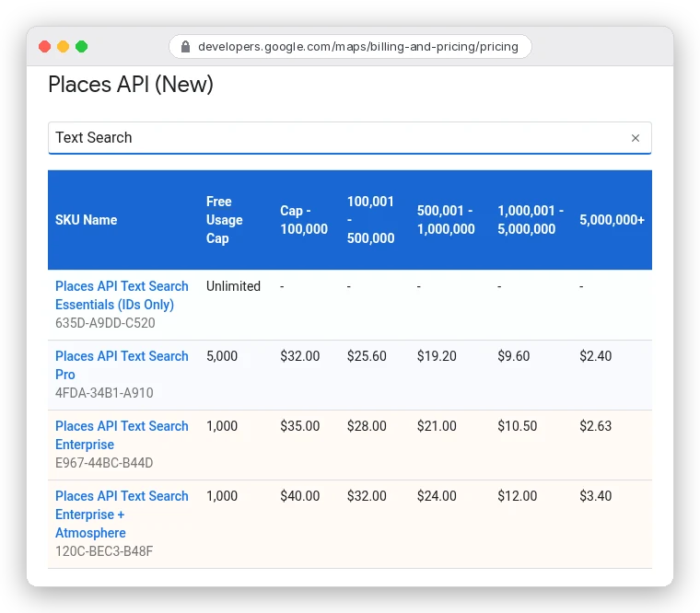Image resolution: width=700 pixels, height=613 pixels.
Task: Open Text Search Enterprise + Atmosphere link
Action: (x=122, y=515)
